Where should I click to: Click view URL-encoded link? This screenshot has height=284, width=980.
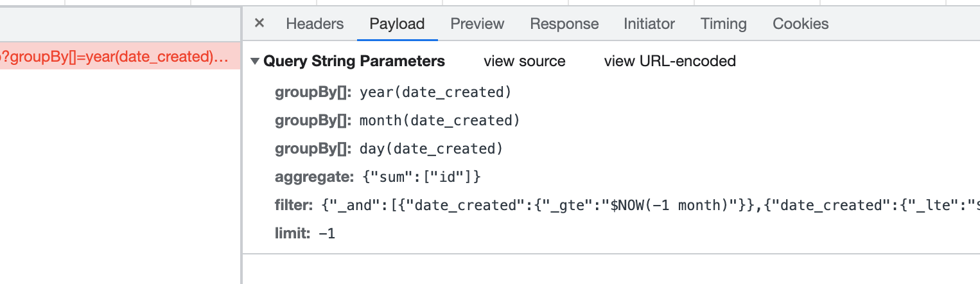click(x=670, y=61)
